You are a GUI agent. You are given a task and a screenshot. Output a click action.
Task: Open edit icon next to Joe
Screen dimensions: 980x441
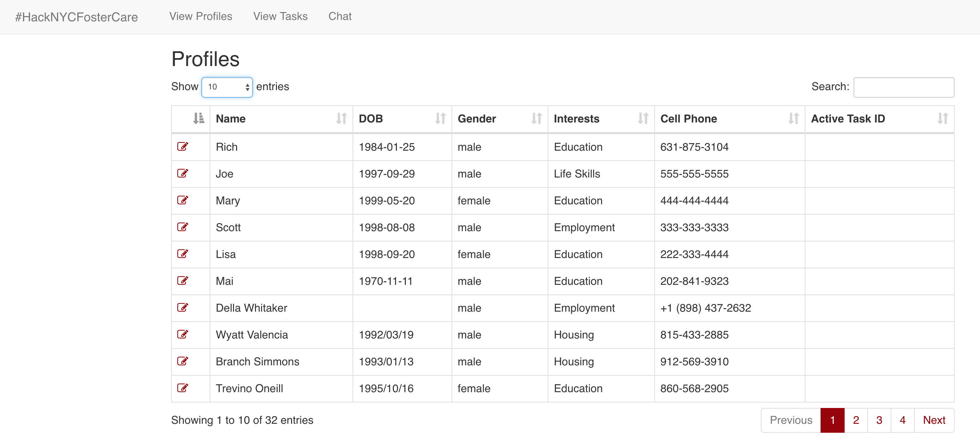click(182, 173)
